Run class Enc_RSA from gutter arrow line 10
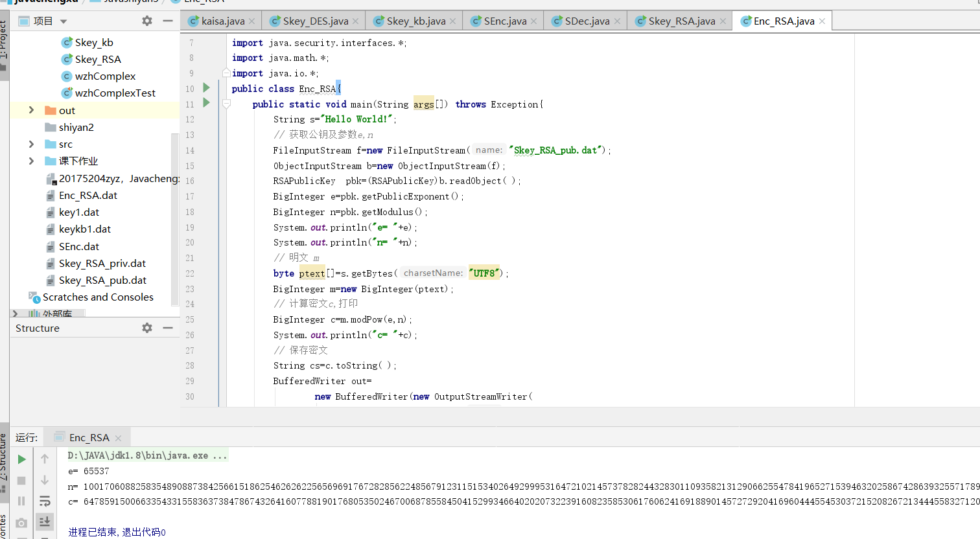Viewport: 980px width, 539px height. pos(207,87)
